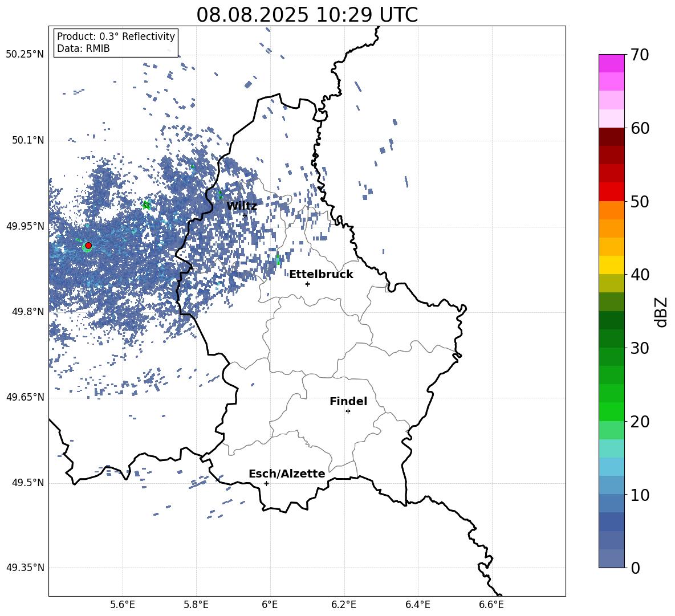Click the Ettelbruck cross marker
675x616 pixels.
[307, 284]
